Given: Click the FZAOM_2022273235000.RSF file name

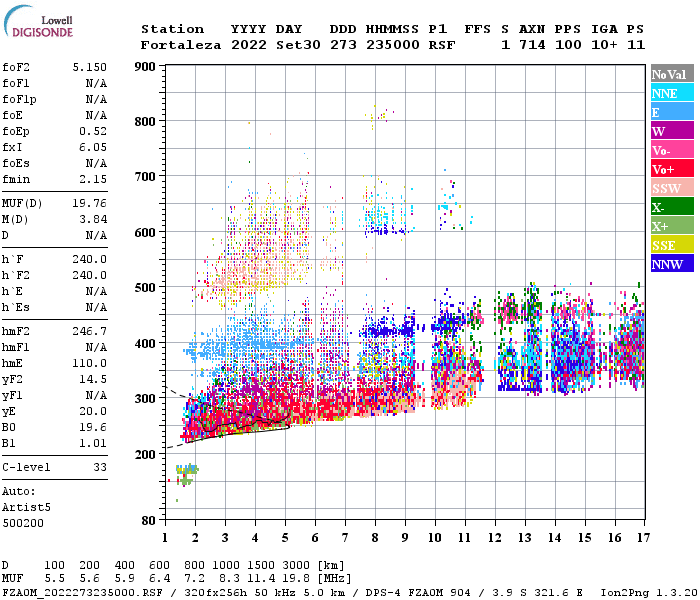Looking at the screenshot, I should pyautogui.click(x=83, y=592).
